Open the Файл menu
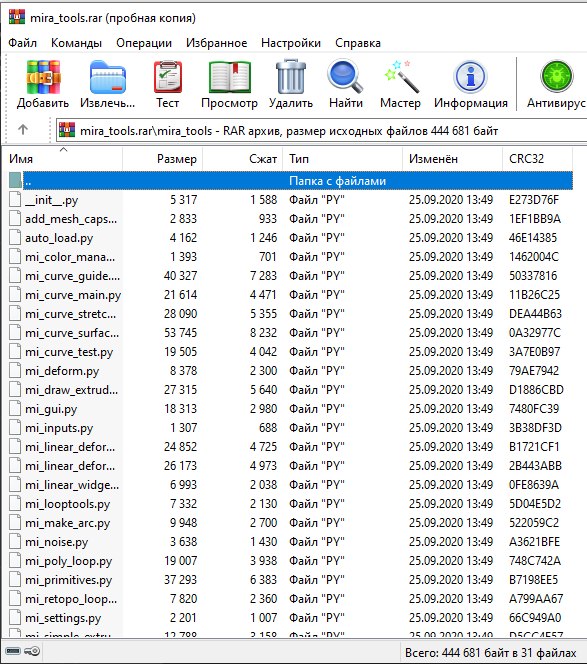Viewport: 587px width, 664px height. [x=22, y=43]
